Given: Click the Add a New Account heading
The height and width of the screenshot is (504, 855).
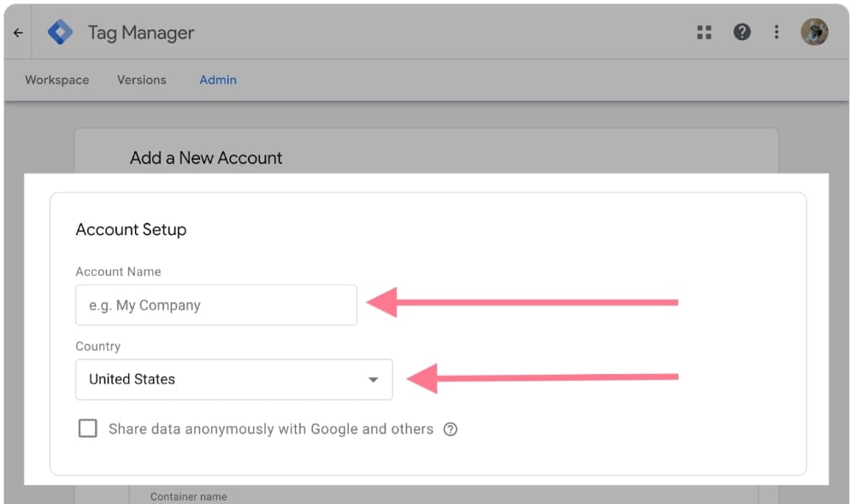Looking at the screenshot, I should (206, 158).
